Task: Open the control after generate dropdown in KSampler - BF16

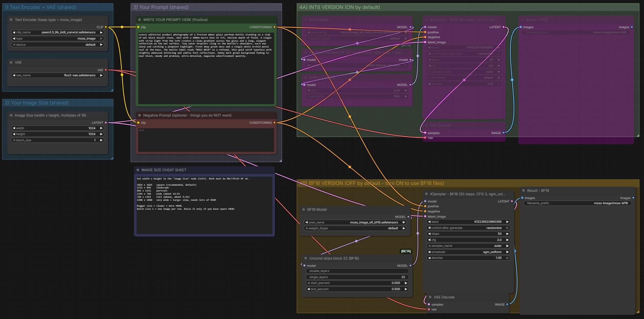Action: (468, 228)
